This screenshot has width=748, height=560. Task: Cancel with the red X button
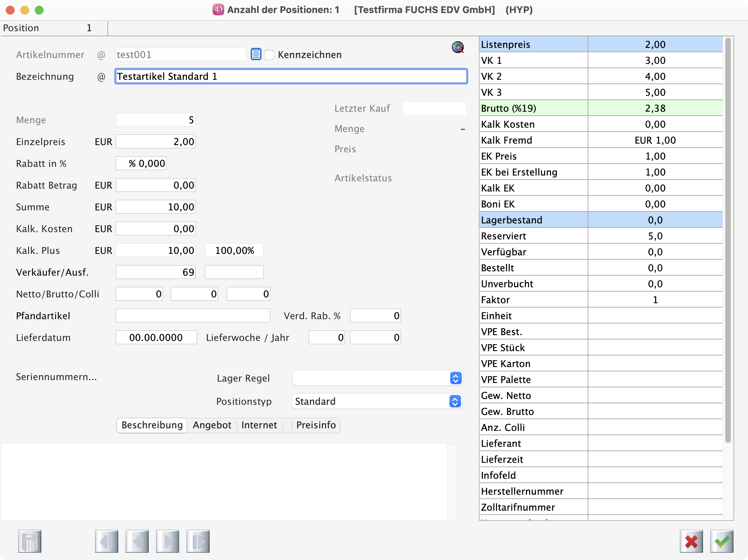point(691,541)
